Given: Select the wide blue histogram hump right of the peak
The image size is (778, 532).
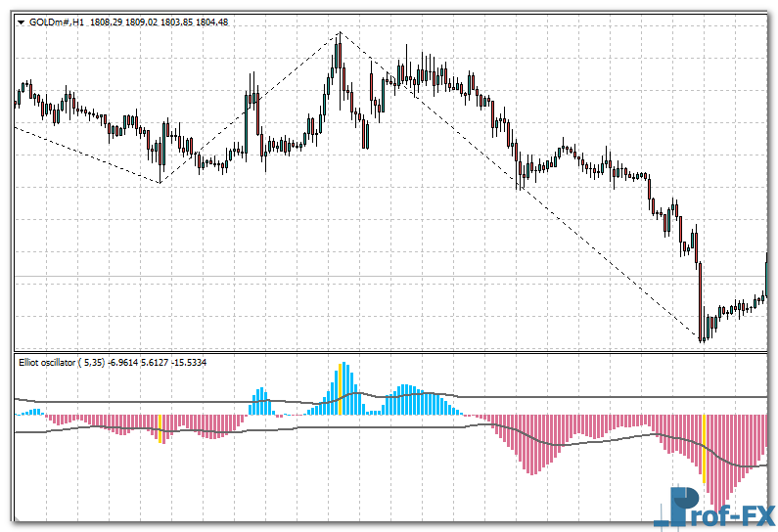Looking at the screenshot, I should point(416,401).
